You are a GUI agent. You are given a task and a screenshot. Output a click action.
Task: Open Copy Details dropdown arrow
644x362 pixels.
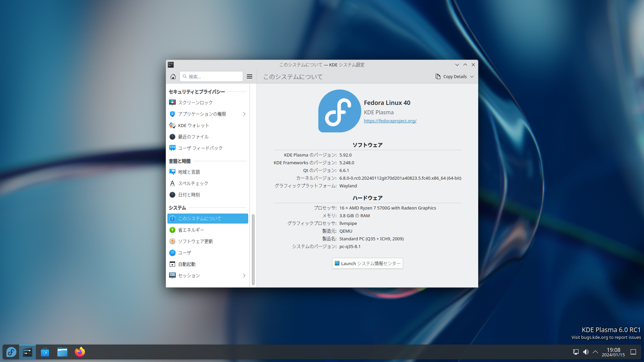472,76
